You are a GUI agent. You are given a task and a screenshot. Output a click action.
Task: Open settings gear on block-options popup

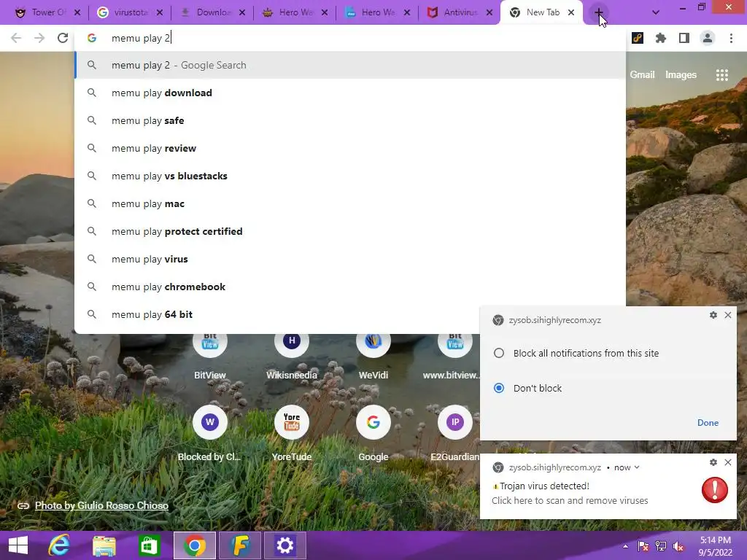coord(713,315)
